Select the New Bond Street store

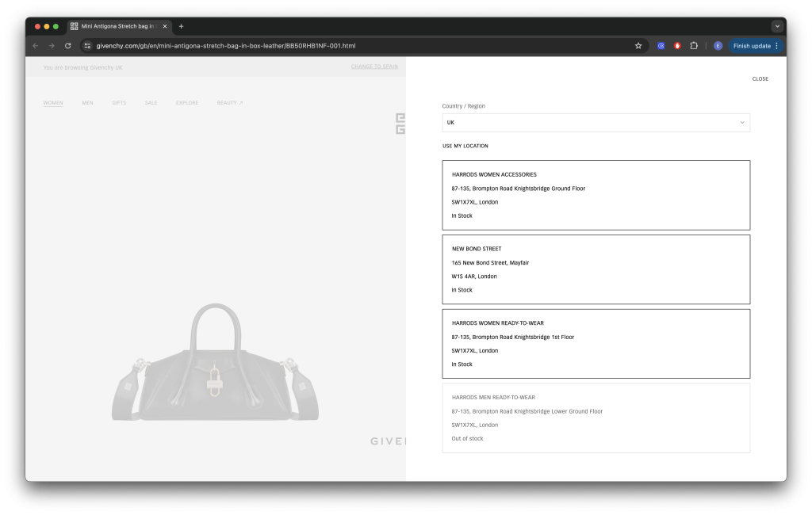(596, 269)
